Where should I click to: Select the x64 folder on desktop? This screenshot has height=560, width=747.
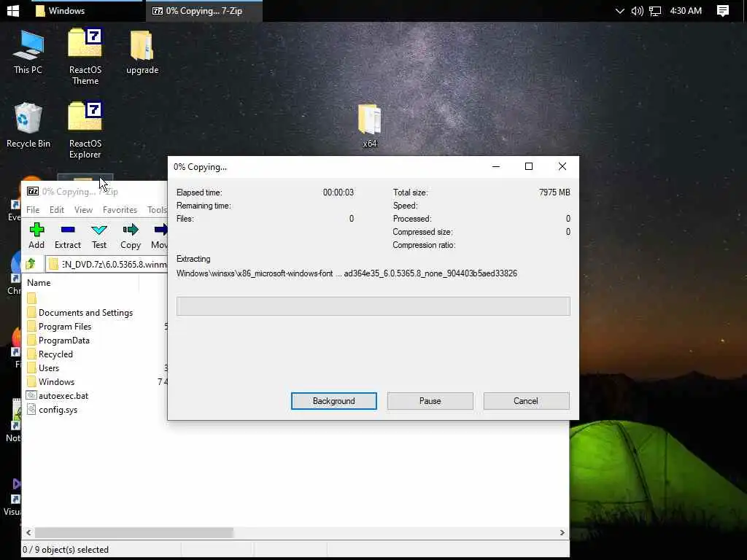370,126
